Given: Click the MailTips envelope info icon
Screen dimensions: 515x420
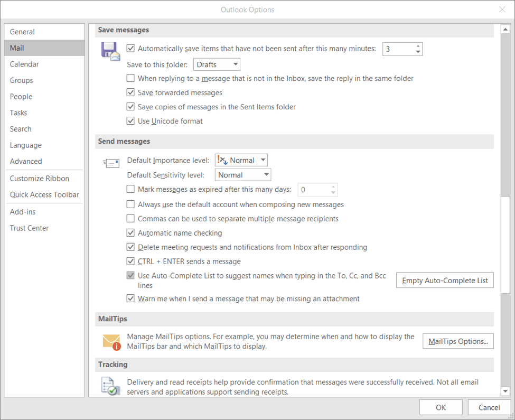Looking at the screenshot, I should click(x=111, y=342).
